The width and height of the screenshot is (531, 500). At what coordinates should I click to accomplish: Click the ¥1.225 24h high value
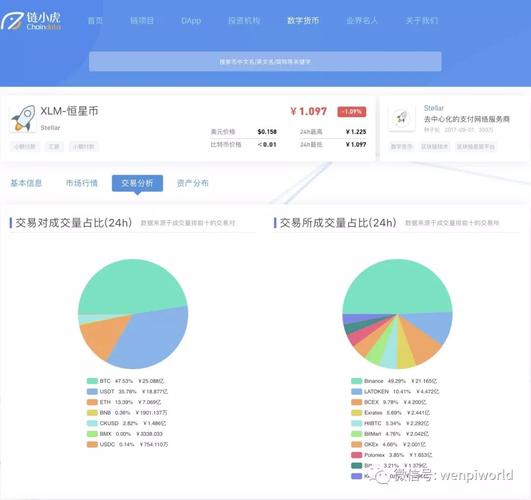[356, 131]
